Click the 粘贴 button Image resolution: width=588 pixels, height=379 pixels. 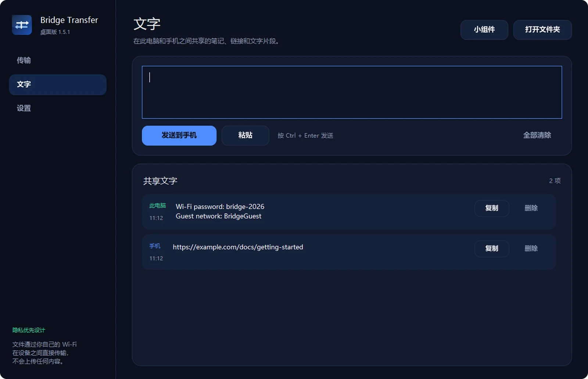point(245,135)
